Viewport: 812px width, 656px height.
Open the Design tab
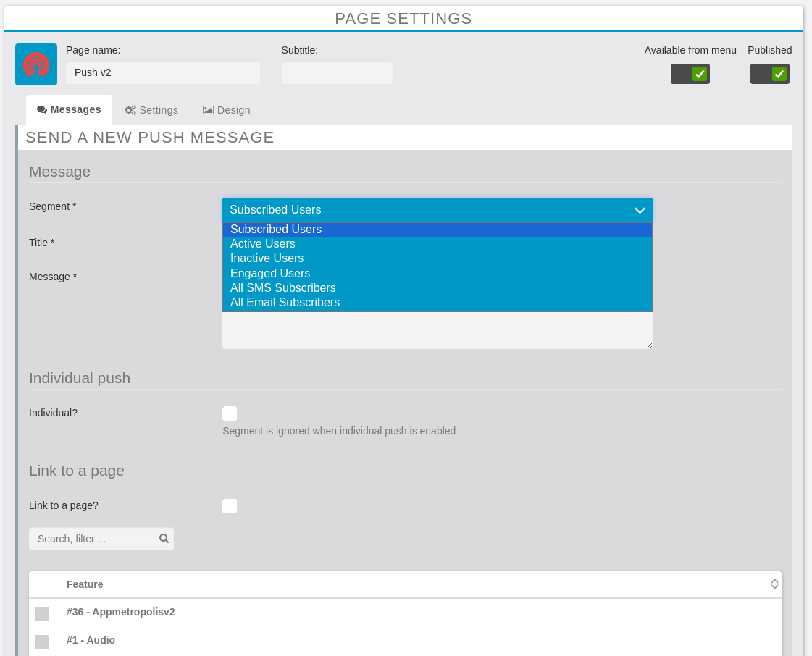(226, 110)
